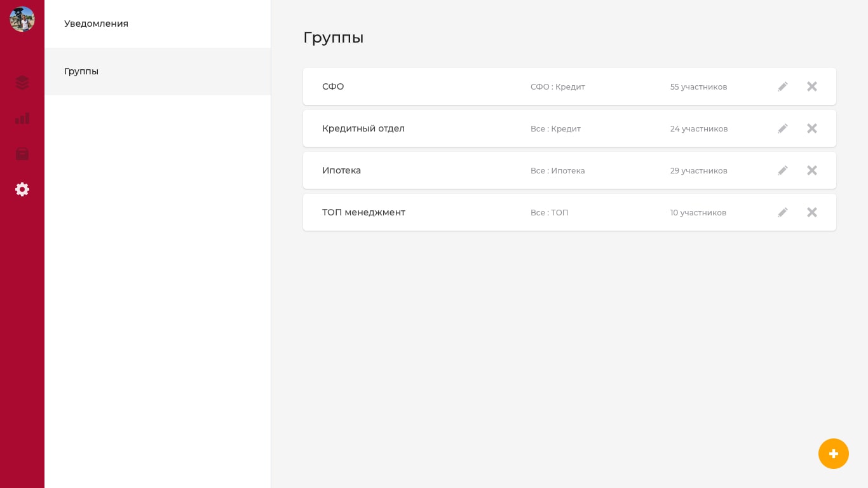Open the stacked layers sidebar icon

22,83
